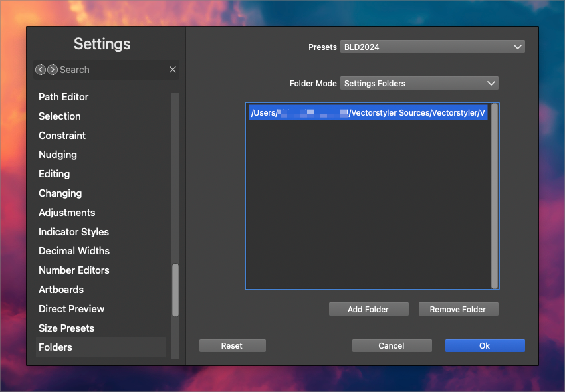The width and height of the screenshot is (565, 392).
Task: Go to Indicator Styles settings
Action: pyautogui.click(x=74, y=232)
